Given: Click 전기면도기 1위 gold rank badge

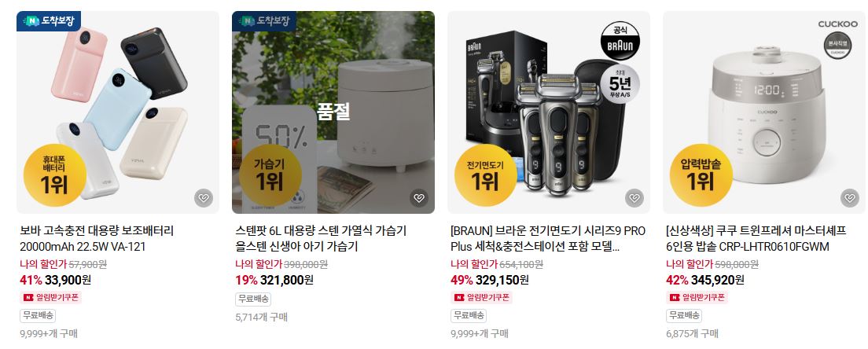Looking at the screenshot, I should pos(485,175).
